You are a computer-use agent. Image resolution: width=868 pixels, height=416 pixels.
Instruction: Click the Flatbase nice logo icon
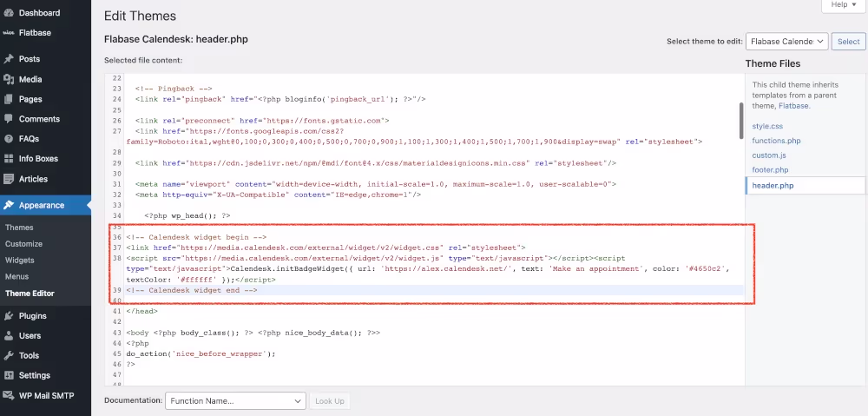pos(9,33)
